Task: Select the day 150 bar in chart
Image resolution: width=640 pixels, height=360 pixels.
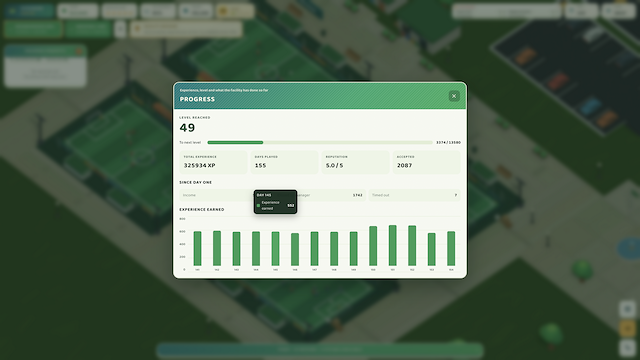Action: tap(373, 246)
